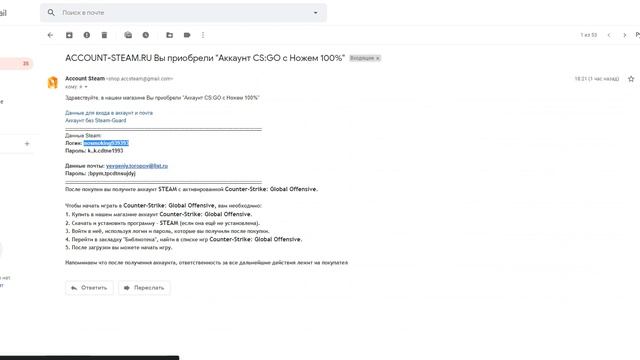Mark email as unread
The image size is (640, 360).
(128, 35)
